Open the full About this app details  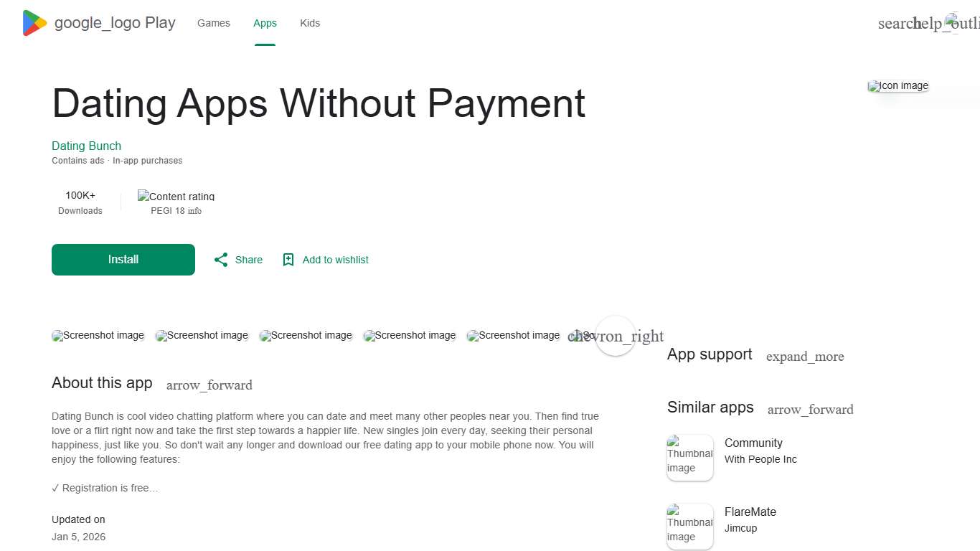pos(209,385)
